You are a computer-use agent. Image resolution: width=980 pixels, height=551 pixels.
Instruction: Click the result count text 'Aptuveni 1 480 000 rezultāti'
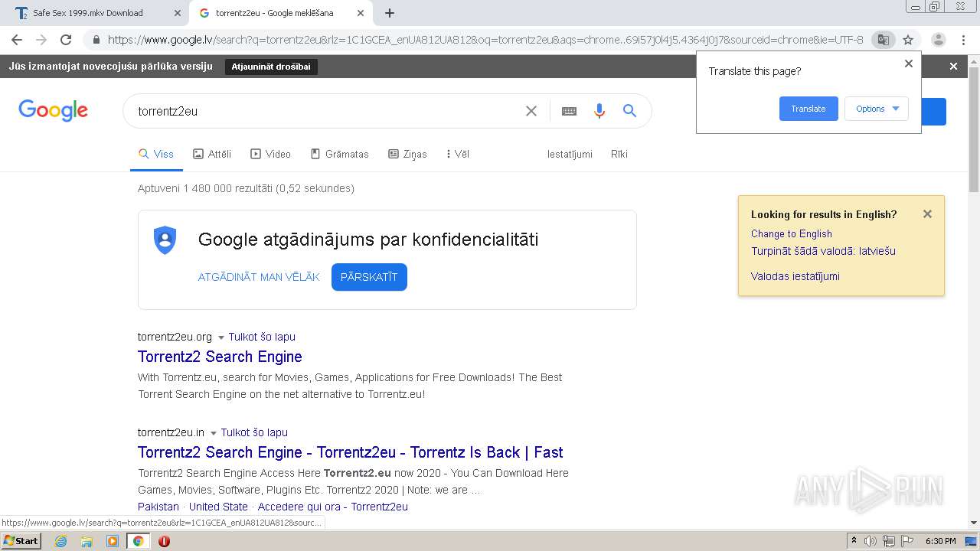(x=205, y=188)
